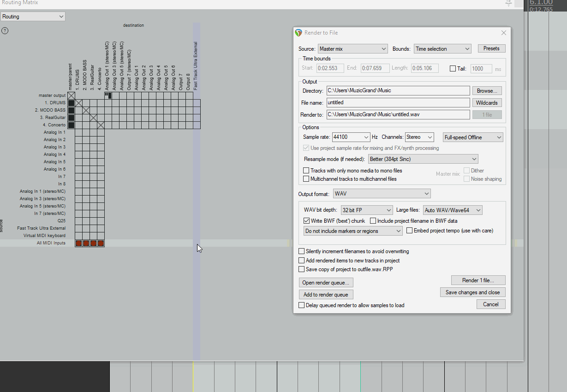Click master output to Analog Out 1 cell
This screenshot has height=392, width=567.
pos(108,95)
